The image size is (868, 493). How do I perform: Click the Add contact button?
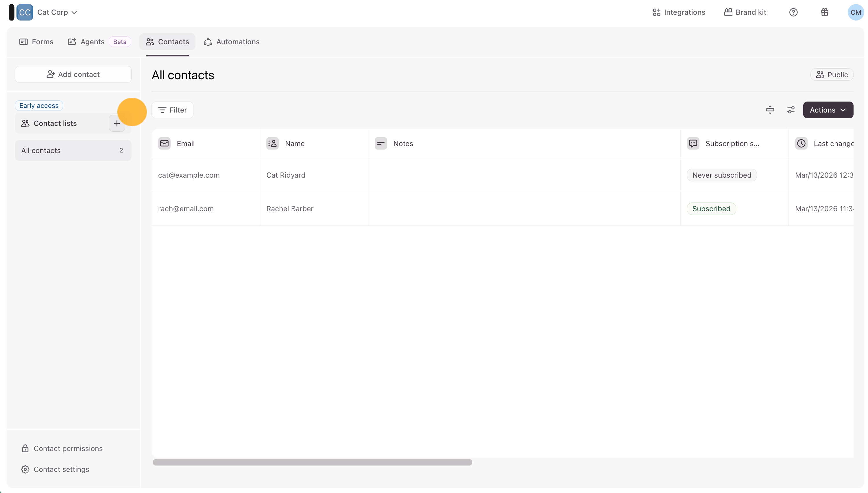click(73, 74)
